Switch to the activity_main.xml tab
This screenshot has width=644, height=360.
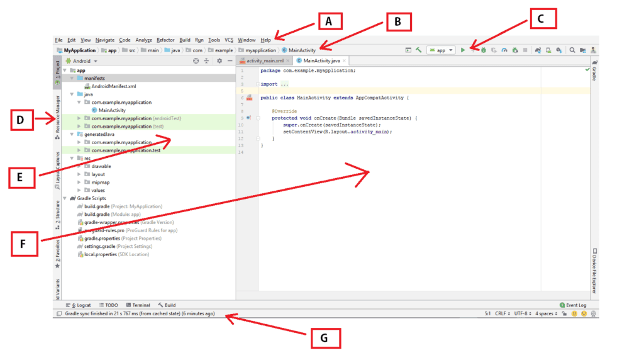tap(264, 61)
